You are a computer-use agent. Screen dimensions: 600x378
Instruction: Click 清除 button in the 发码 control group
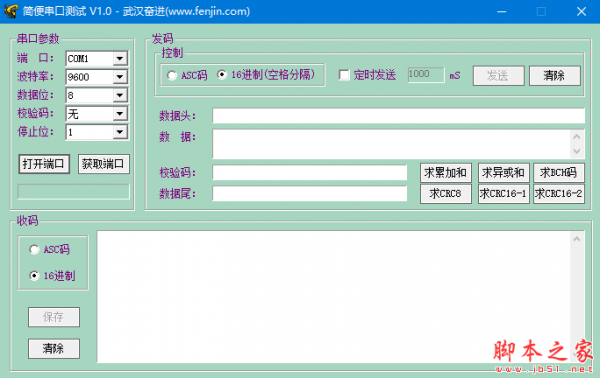tap(554, 75)
